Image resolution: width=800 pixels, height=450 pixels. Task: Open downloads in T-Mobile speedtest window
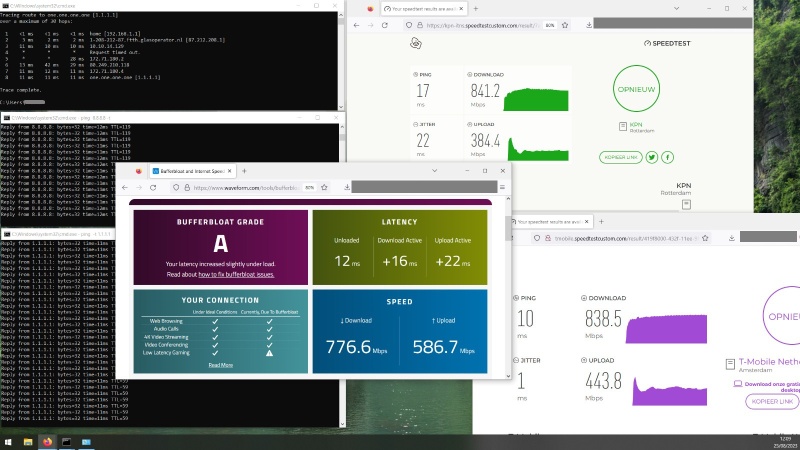coord(732,238)
